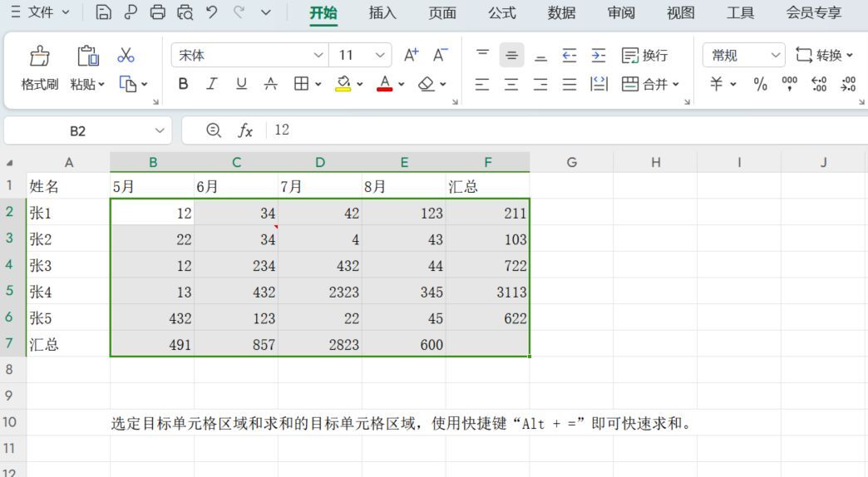The image size is (868, 477).
Task: Click the Save icon in quick toolbar
Action: coord(103,12)
